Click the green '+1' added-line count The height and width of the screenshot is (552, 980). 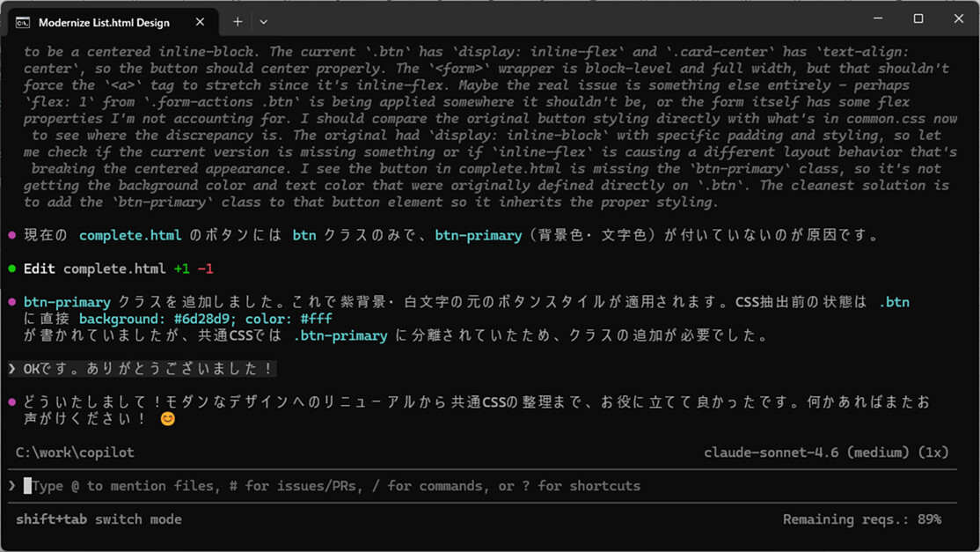(181, 269)
